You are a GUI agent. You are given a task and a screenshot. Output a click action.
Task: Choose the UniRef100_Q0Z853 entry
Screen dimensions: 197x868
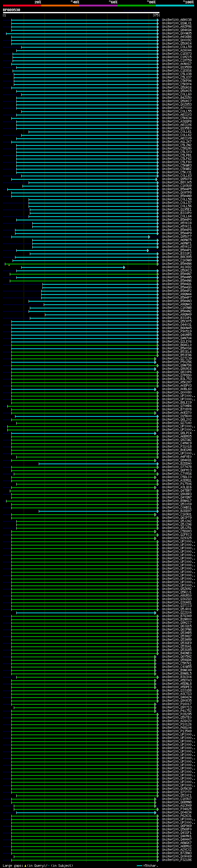click(x=177, y=104)
